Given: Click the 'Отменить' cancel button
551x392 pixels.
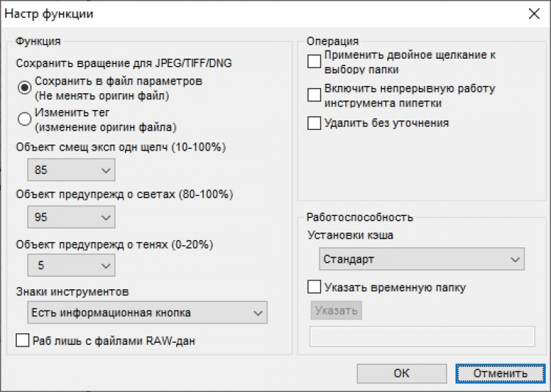Looking at the screenshot, I should point(500,373).
